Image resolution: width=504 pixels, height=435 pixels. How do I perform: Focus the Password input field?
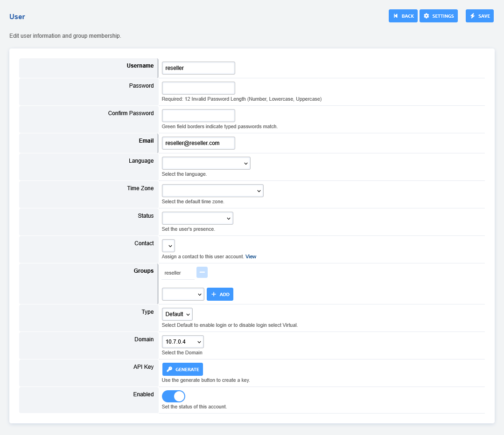[x=198, y=88]
